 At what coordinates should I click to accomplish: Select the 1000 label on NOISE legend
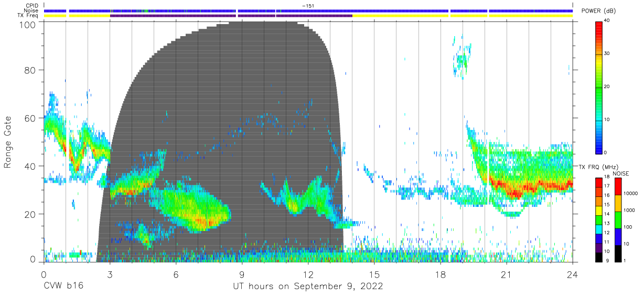tap(630, 210)
